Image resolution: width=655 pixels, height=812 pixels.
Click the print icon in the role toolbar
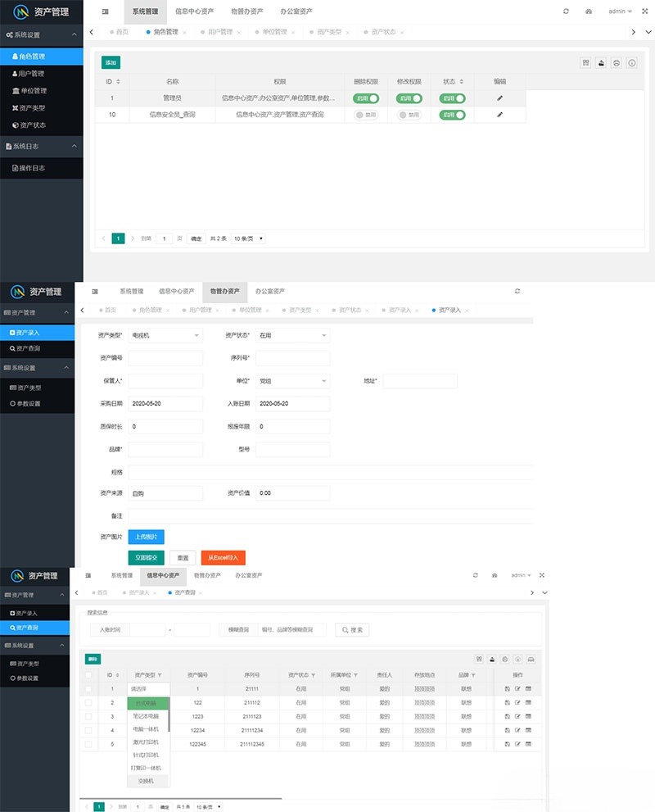pos(616,61)
